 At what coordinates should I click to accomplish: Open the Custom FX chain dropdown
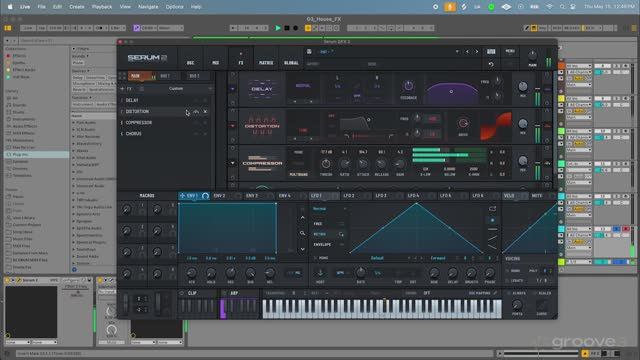click(x=176, y=89)
